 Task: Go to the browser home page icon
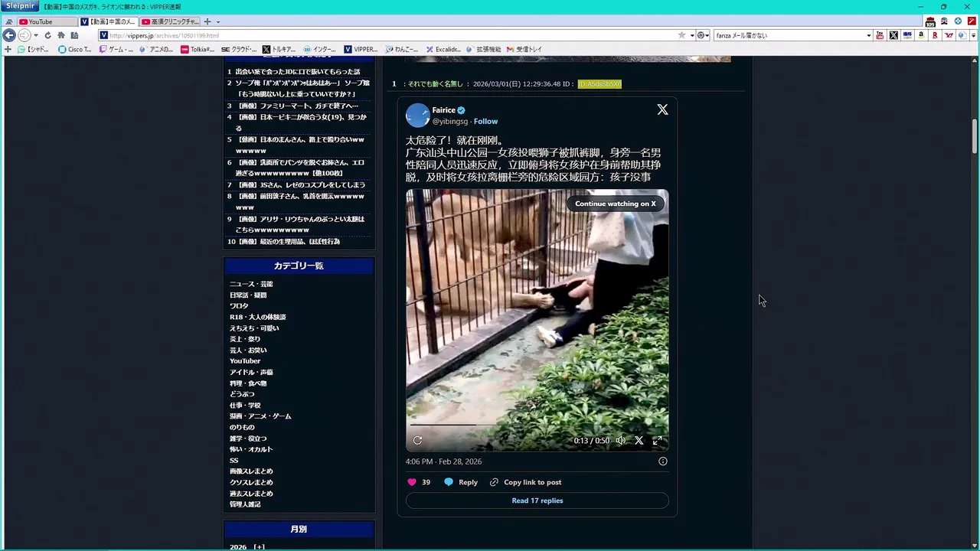pos(60,35)
